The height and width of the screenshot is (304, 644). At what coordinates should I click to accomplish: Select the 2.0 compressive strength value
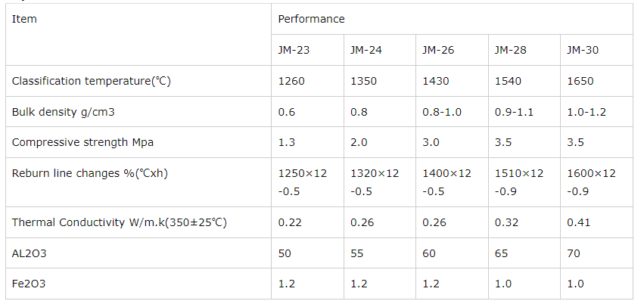(x=359, y=142)
